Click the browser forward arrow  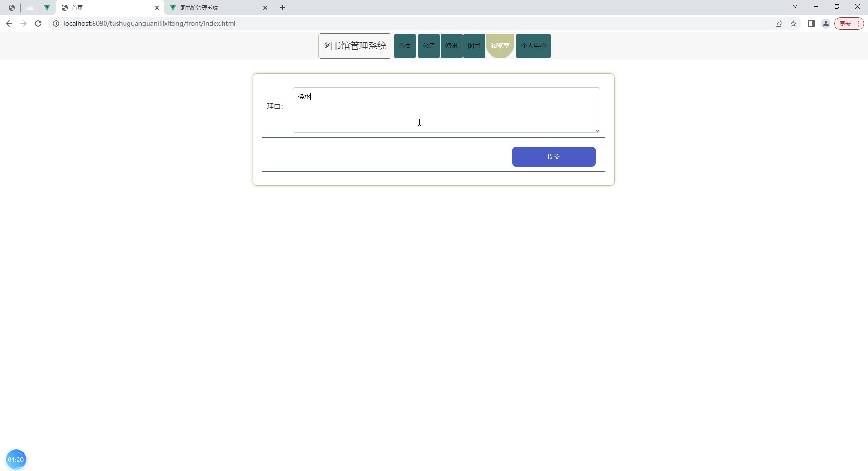(24, 24)
